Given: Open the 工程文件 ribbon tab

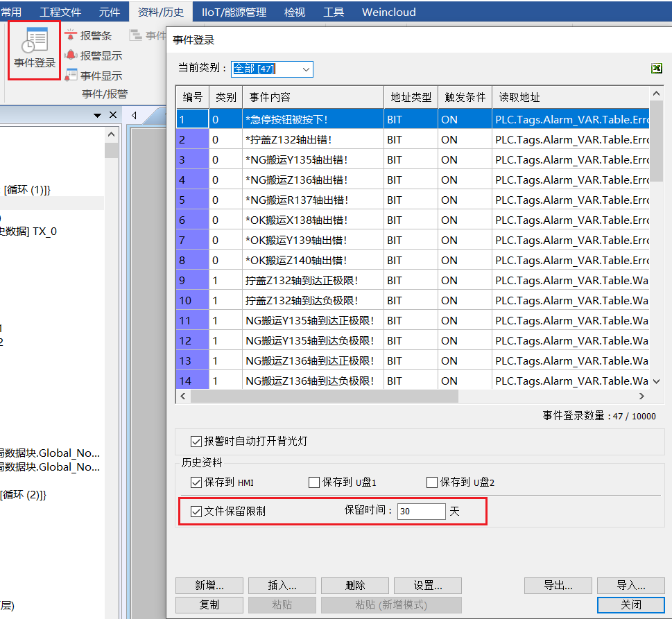Looking at the screenshot, I should click(x=60, y=12).
